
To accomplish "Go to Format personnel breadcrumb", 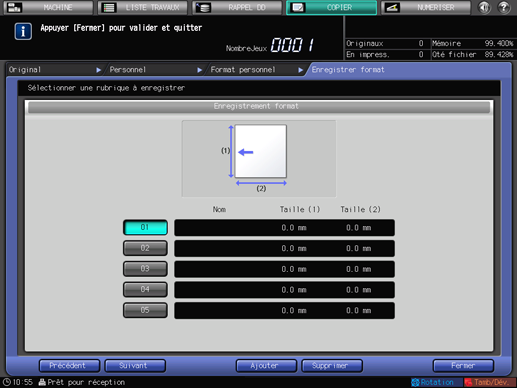I will coord(243,70).
